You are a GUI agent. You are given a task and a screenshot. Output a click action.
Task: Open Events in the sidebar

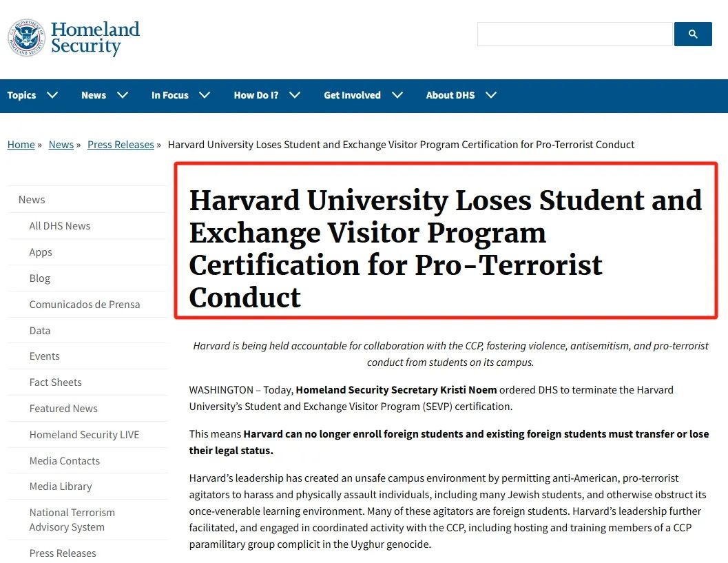[45, 356]
